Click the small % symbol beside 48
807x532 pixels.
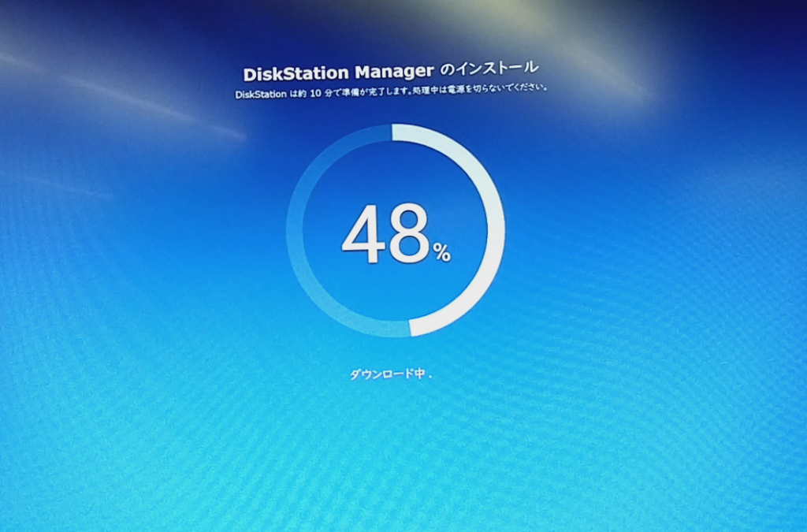coord(441,252)
